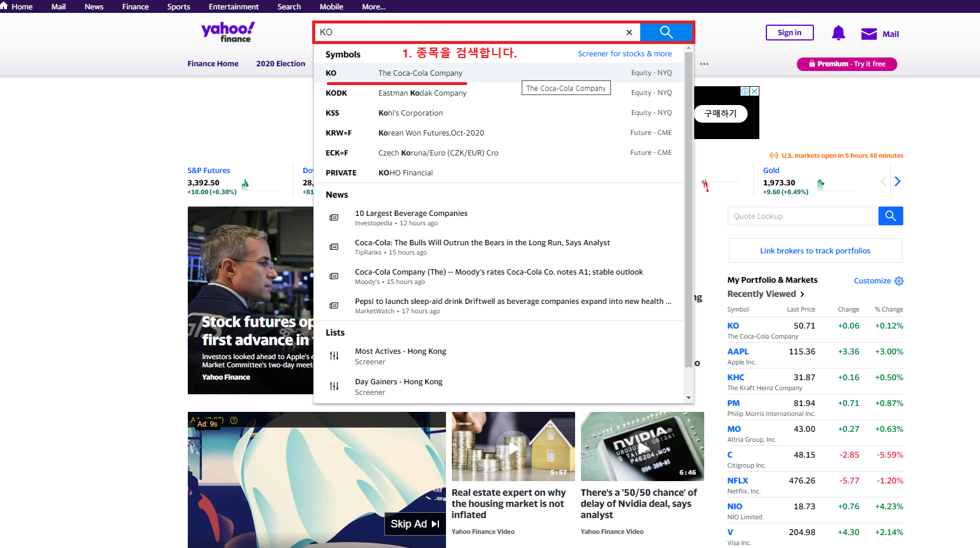Screen dimensions: 980x548
Task: Clear the search box with the X icon
Action: tap(629, 33)
